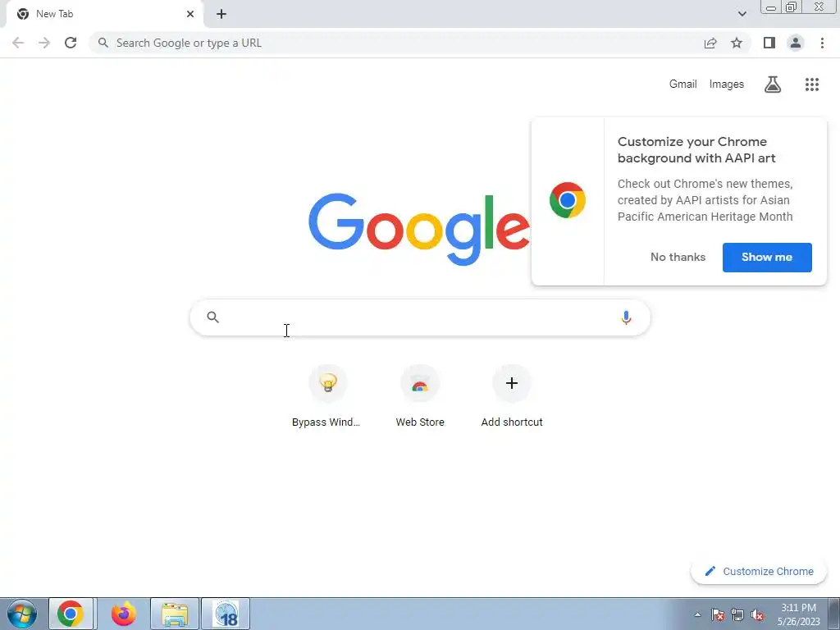Image resolution: width=840 pixels, height=630 pixels.
Task: Click the taskbar clock showing 3:11 PM
Action: point(799,614)
